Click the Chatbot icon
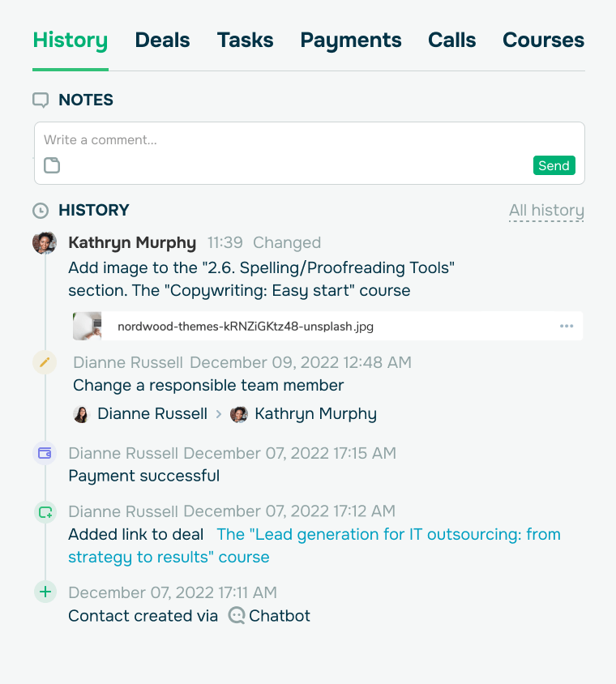The width and height of the screenshot is (616, 684). 237,615
